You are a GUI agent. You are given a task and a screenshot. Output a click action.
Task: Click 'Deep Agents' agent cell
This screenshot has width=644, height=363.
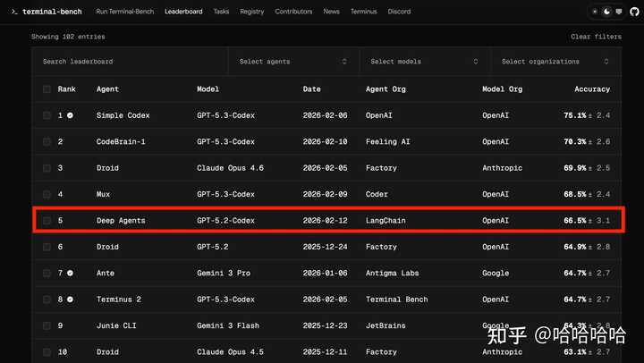121,221
